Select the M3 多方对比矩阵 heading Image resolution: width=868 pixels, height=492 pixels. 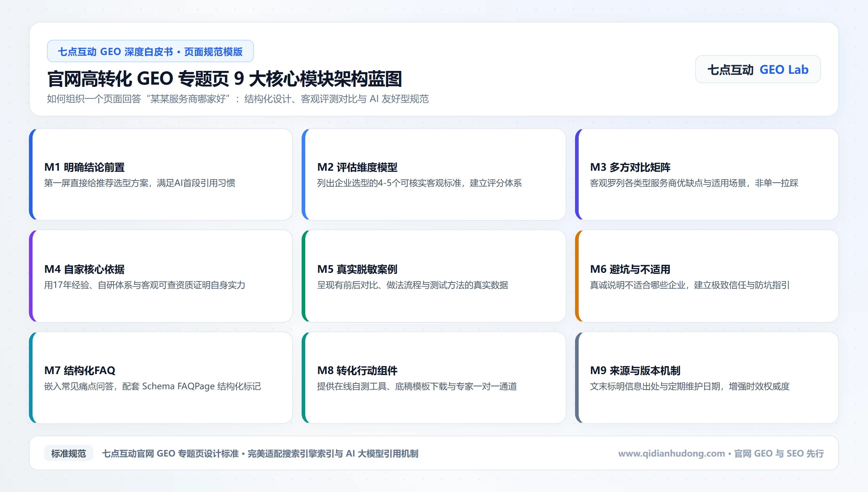point(630,167)
